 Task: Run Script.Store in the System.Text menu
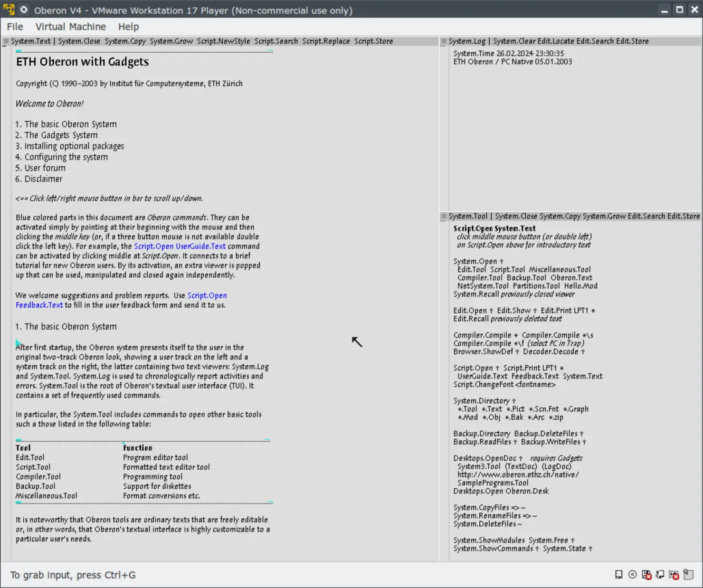click(x=373, y=41)
